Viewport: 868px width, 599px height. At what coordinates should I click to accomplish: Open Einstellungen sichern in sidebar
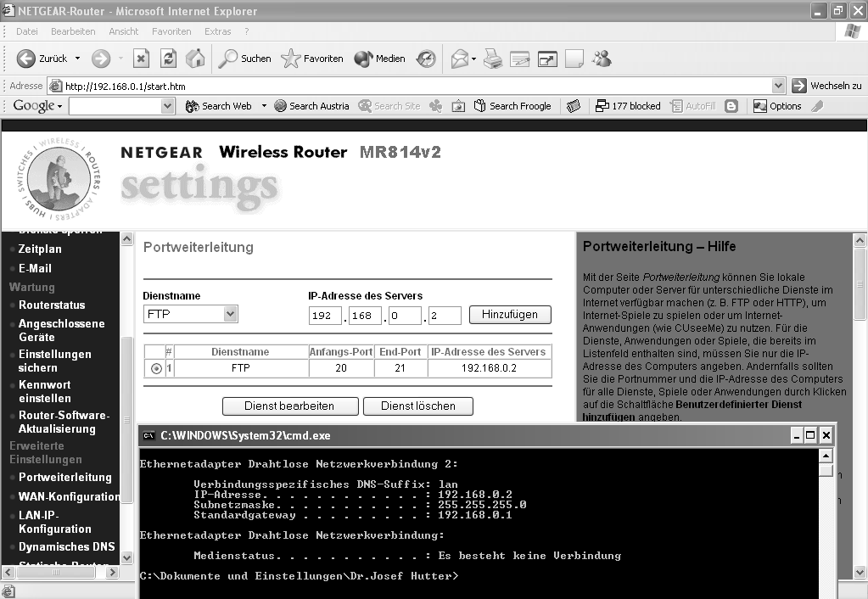[x=55, y=361]
